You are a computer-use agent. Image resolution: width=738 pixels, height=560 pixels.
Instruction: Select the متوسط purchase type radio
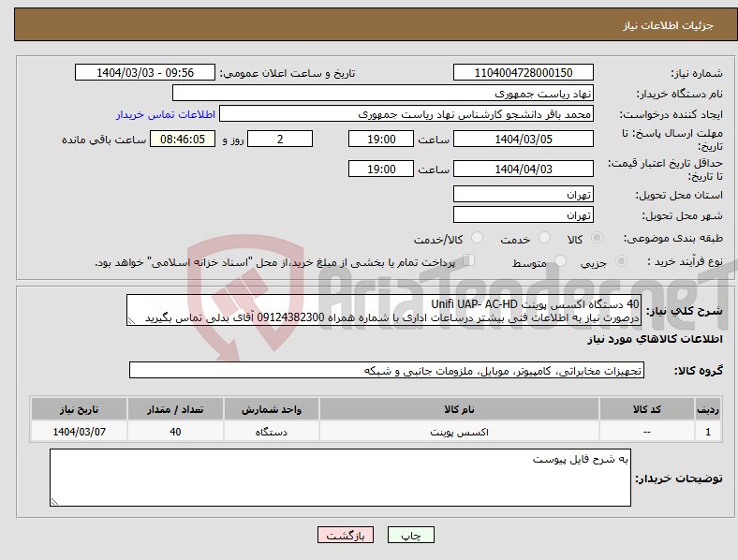(x=560, y=260)
